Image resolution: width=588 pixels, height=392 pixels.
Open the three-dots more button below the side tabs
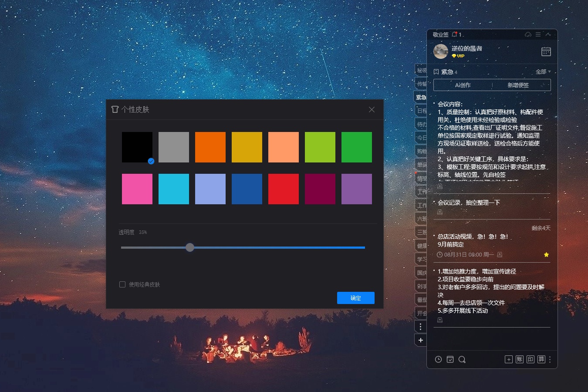pos(420,327)
